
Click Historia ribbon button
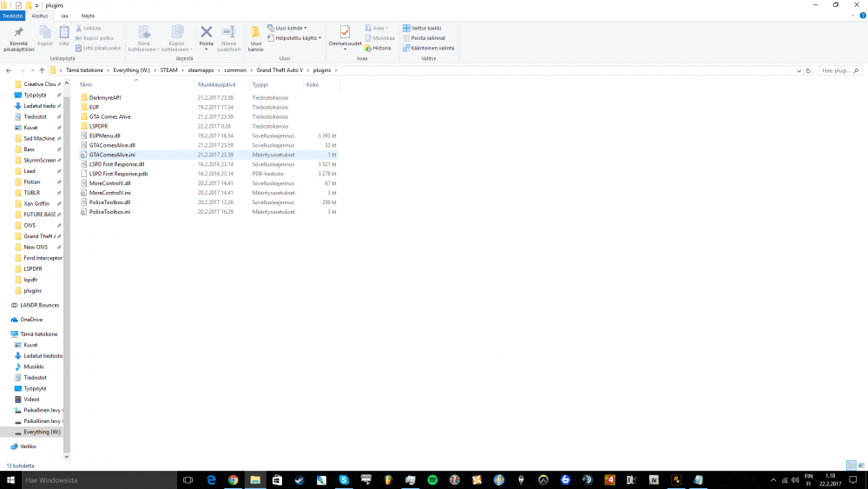[378, 48]
